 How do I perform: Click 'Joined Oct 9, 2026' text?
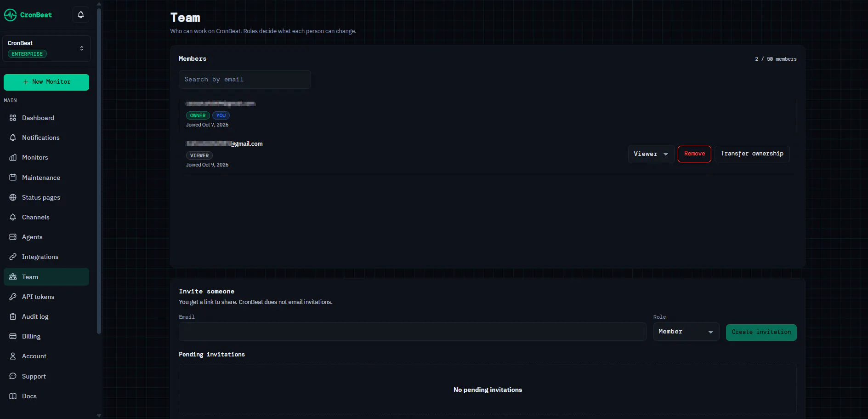[x=207, y=165]
